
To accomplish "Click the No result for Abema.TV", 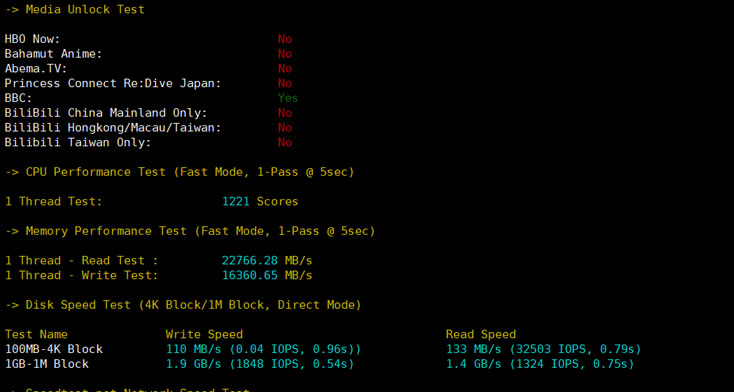I will pyautogui.click(x=285, y=69).
